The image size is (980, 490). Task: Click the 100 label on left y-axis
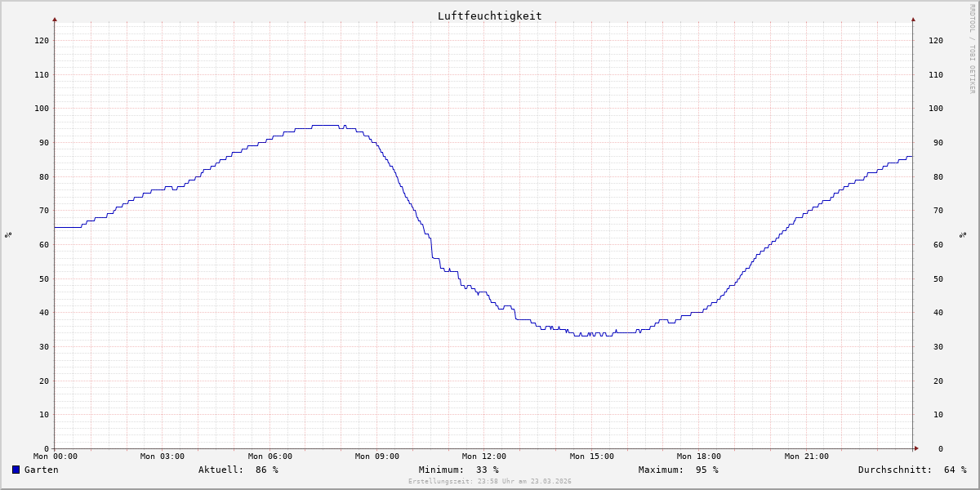coord(41,109)
